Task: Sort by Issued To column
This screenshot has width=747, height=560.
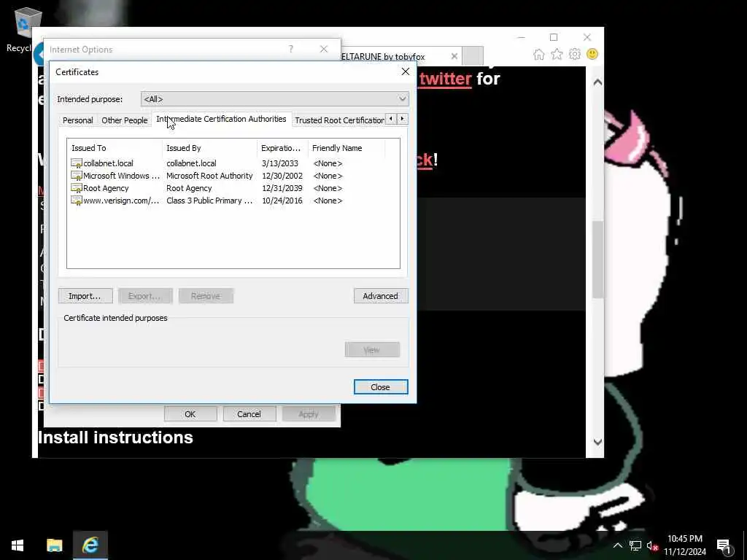Action: tap(115, 148)
